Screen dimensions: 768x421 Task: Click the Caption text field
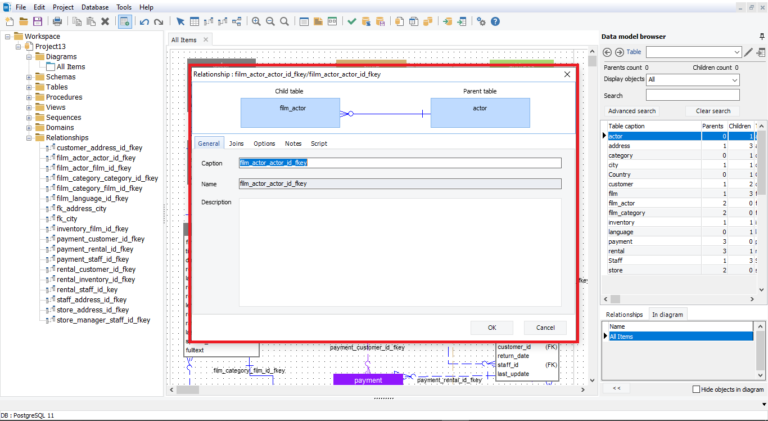tap(399, 162)
